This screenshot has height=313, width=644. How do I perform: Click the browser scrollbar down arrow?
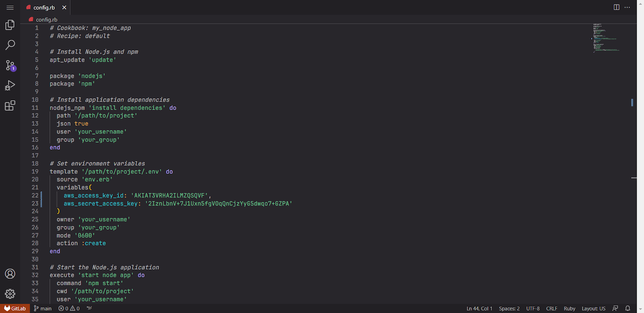coord(640,309)
